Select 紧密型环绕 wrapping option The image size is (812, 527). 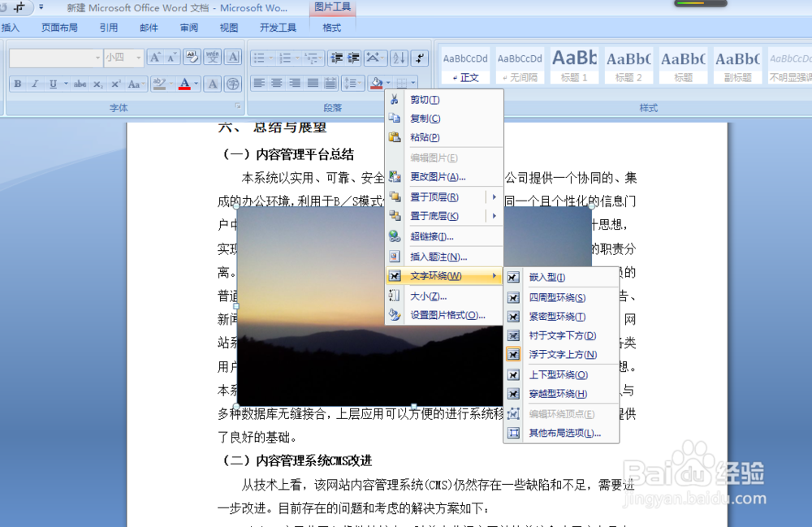point(561,317)
